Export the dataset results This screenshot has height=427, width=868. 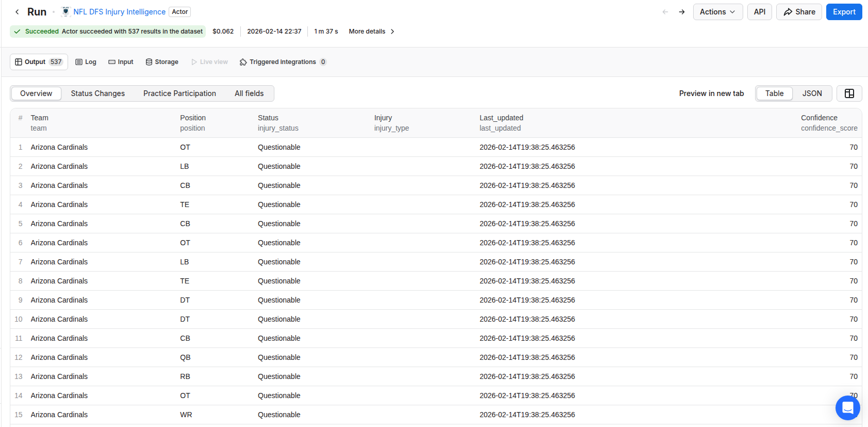844,12
